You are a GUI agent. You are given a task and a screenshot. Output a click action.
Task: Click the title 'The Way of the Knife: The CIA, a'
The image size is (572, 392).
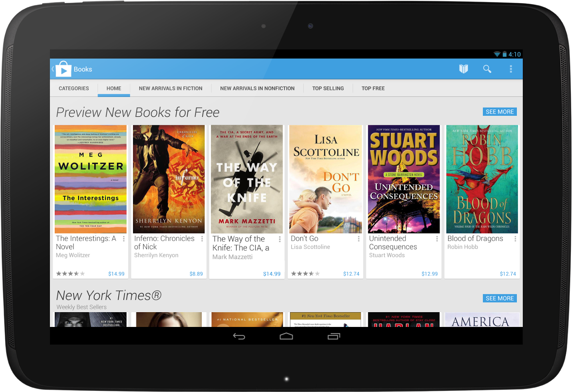241,244
